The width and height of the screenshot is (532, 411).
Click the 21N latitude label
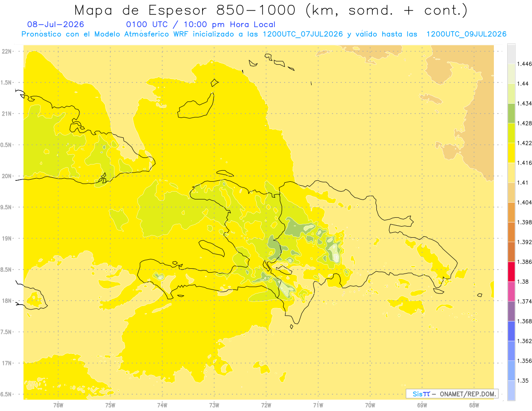[8, 114]
